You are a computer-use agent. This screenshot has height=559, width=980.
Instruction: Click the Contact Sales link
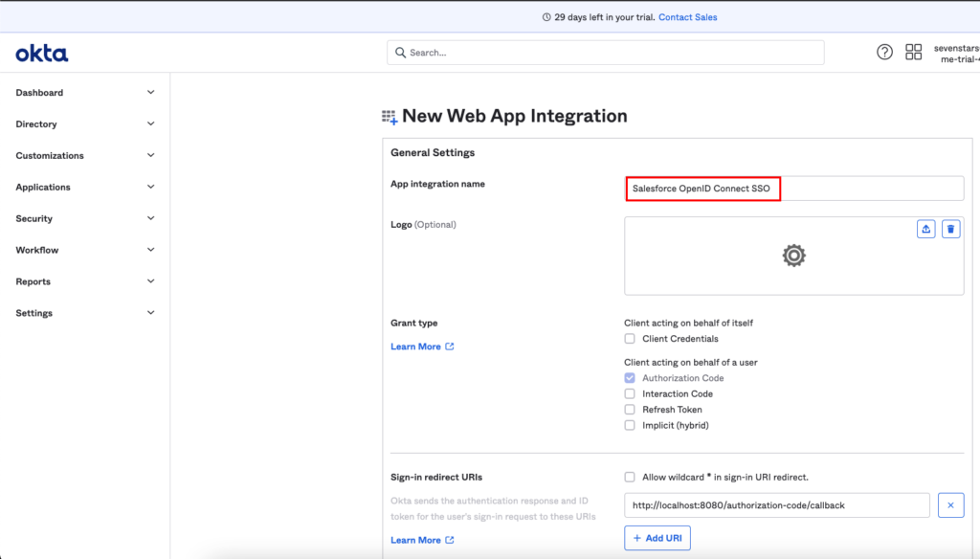(687, 17)
